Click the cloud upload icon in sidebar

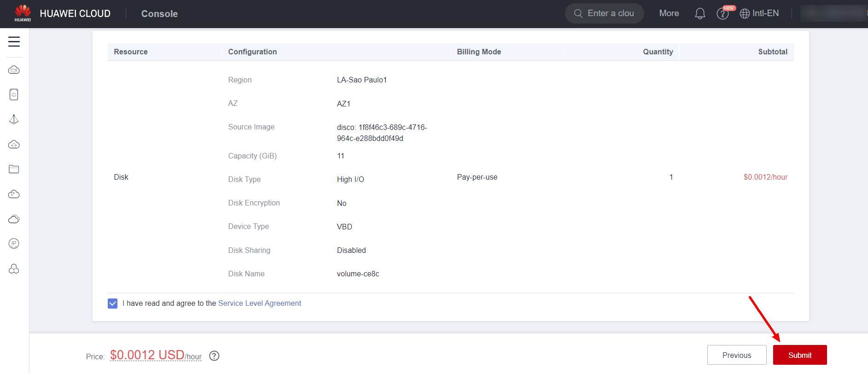coord(14,145)
